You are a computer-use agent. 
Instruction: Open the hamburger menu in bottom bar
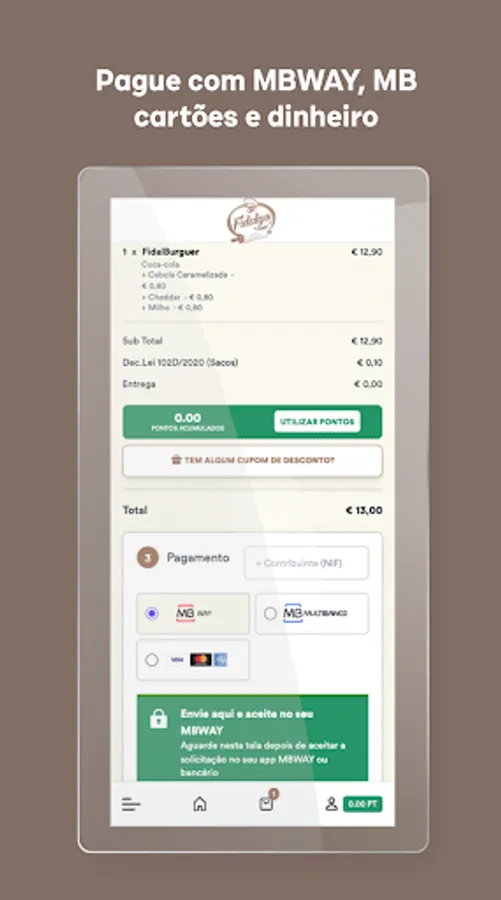(x=131, y=804)
